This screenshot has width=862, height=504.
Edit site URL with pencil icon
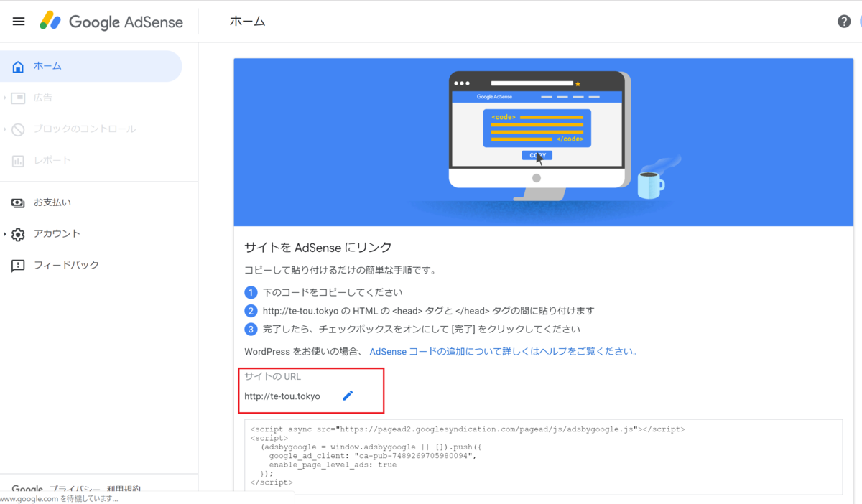pyautogui.click(x=348, y=396)
